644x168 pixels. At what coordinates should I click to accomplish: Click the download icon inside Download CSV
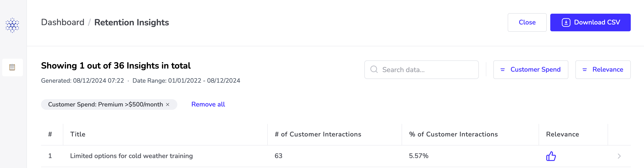click(566, 22)
